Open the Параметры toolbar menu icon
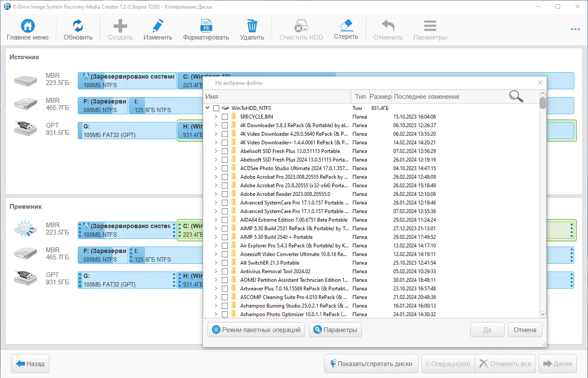The image size is (588, 378). click(430, 26)
